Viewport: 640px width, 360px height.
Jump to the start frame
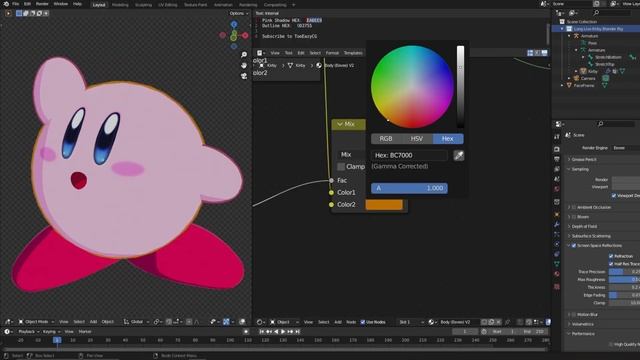262,332
